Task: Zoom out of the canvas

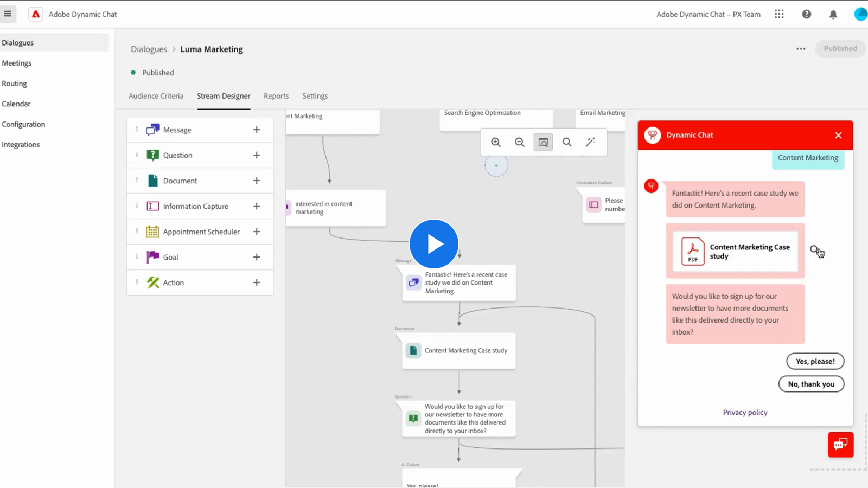Action: pyautogui.click(x=520, y=142)
